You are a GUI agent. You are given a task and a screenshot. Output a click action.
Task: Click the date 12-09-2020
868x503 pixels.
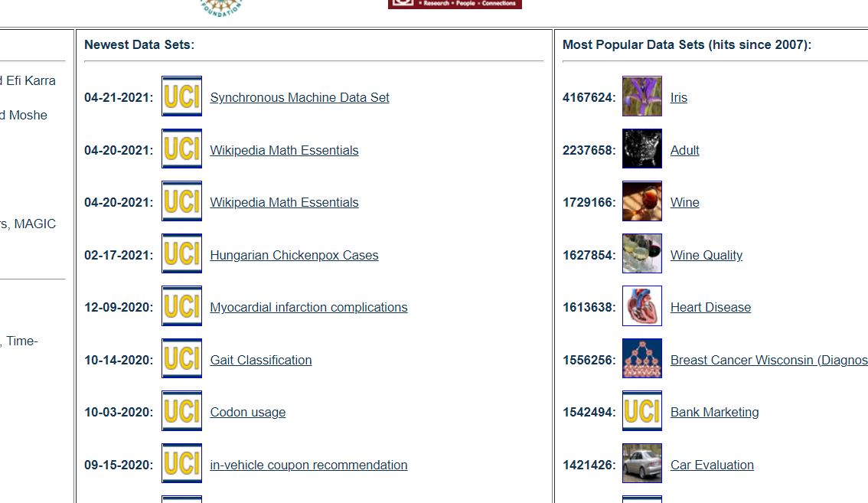pyautogui.click(x=119, y=308)
